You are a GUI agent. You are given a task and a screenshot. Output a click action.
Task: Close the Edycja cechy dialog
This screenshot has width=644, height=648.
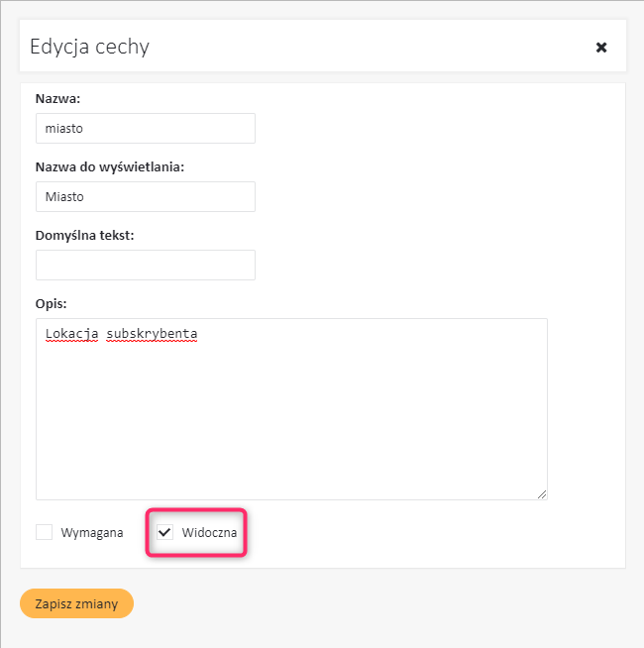600,47
